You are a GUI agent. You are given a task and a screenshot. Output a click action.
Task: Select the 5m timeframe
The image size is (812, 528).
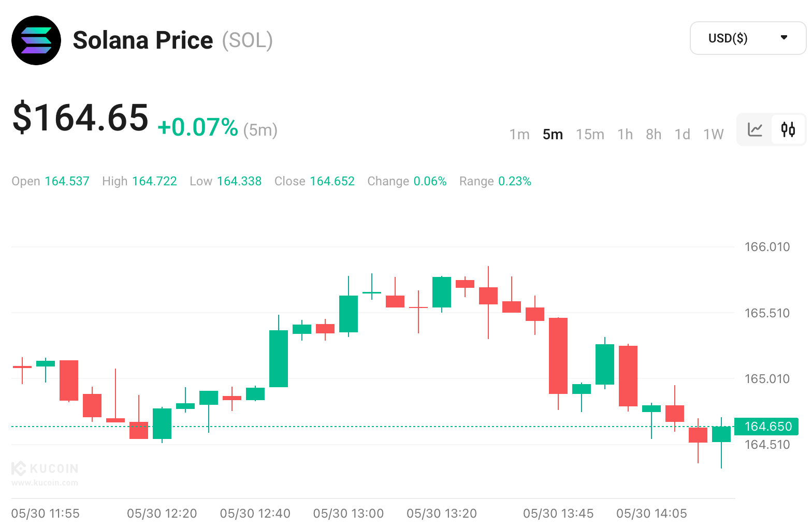pyautogui.click(x=553, y=135)
